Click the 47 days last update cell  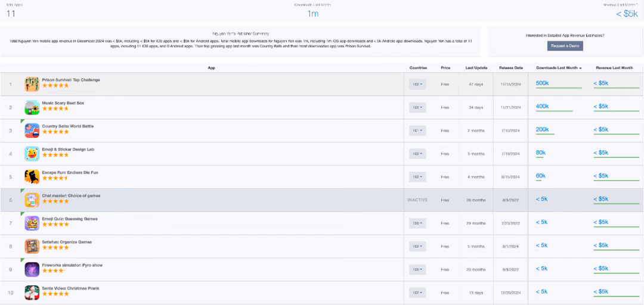pos(476,84)
